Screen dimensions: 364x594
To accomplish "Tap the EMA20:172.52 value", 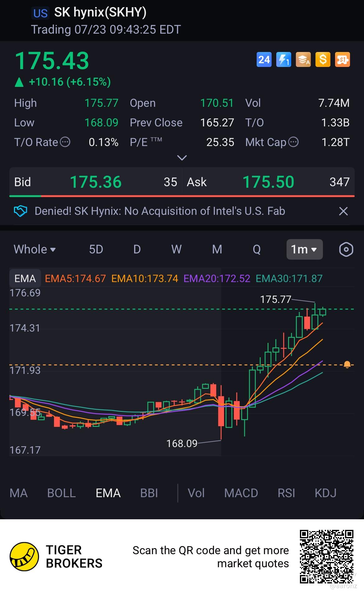I will pyautogui.click(x=217, y=278).
